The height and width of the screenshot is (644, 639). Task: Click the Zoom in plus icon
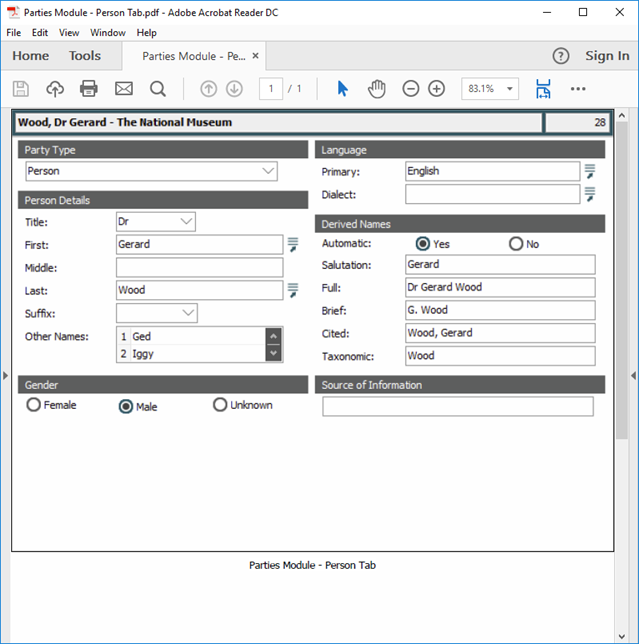coord(436,89)
